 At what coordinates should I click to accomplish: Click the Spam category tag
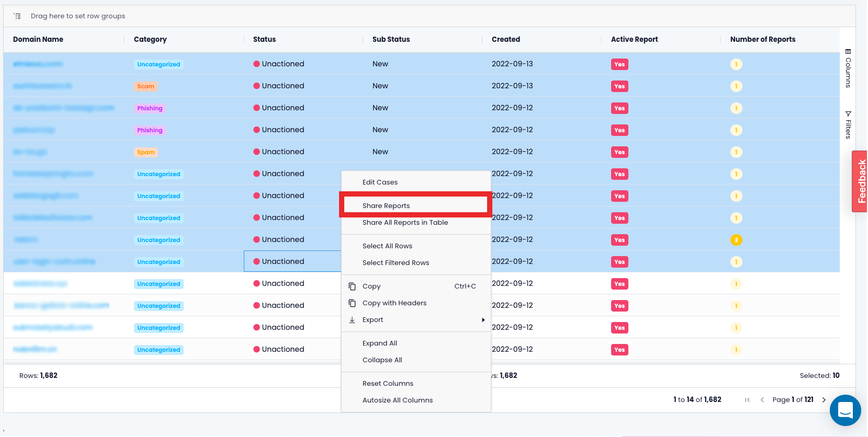point(146,152)
